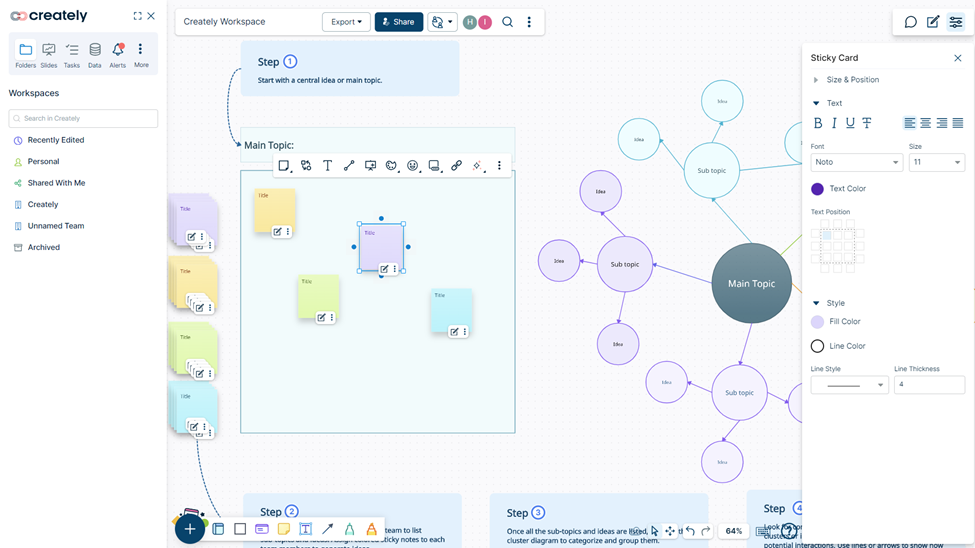Toggle italic text formatting
Viewport: 975px width, 548px height.
[x=834, y=123]
